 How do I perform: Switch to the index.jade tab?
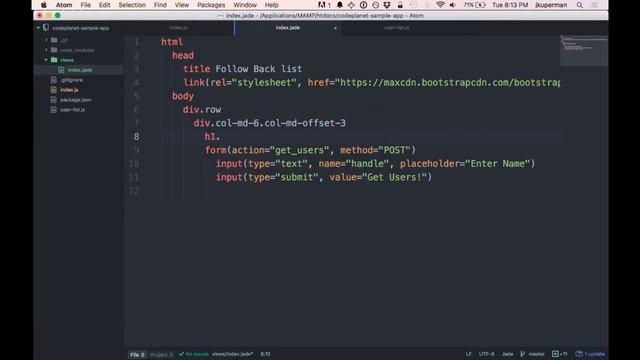click(288, 28)
